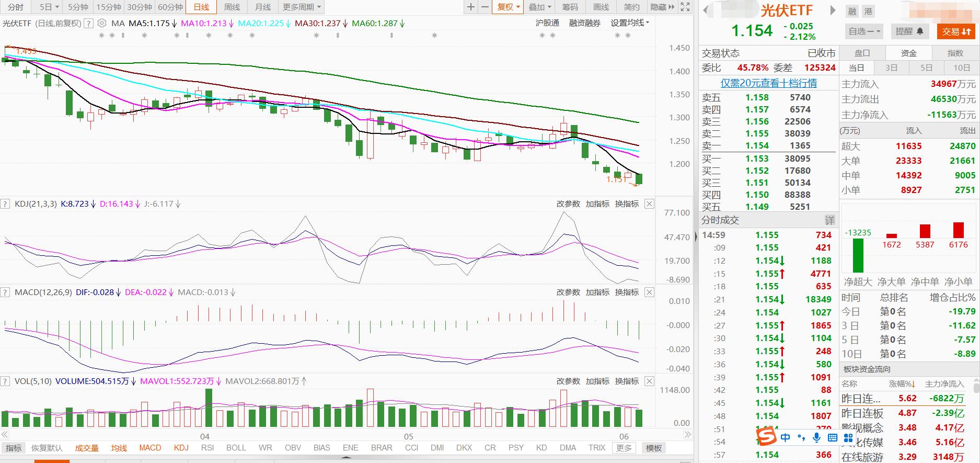The width and height of the screenshot is (980, 463).
Task: Toggle the BOLL indicator
Action: pos(236,448)
